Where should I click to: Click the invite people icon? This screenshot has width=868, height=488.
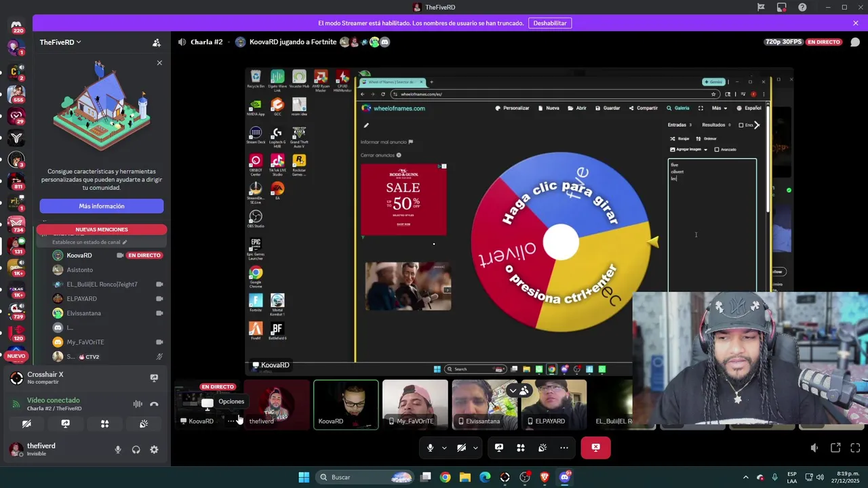point(157,42)
